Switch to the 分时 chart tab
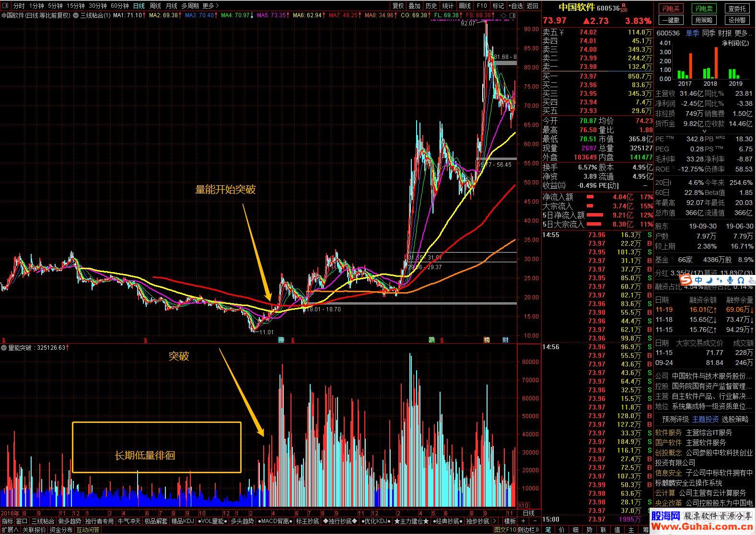 (x=19, y=6)
